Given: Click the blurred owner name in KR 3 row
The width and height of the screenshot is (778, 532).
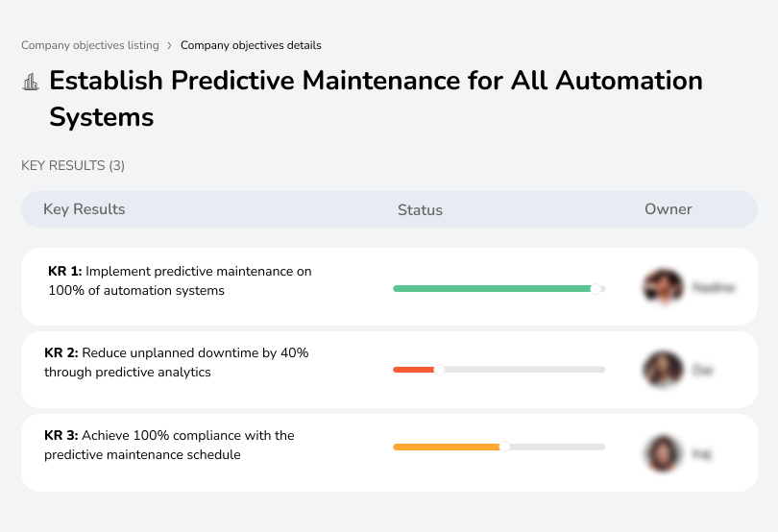Looking at the screenshot, I should coord(701,453).
